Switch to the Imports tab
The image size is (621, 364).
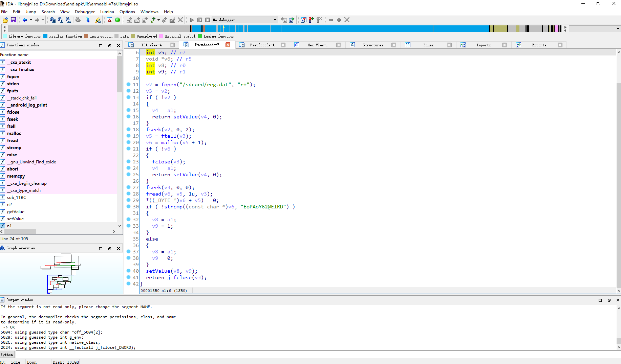click(x=484, y=45)
